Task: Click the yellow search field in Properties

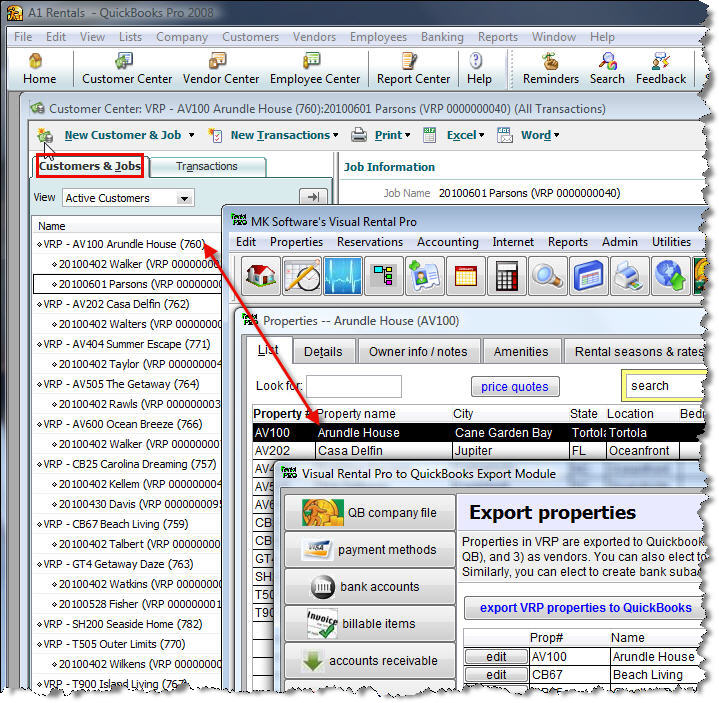Action: click(x=665, y=386)
